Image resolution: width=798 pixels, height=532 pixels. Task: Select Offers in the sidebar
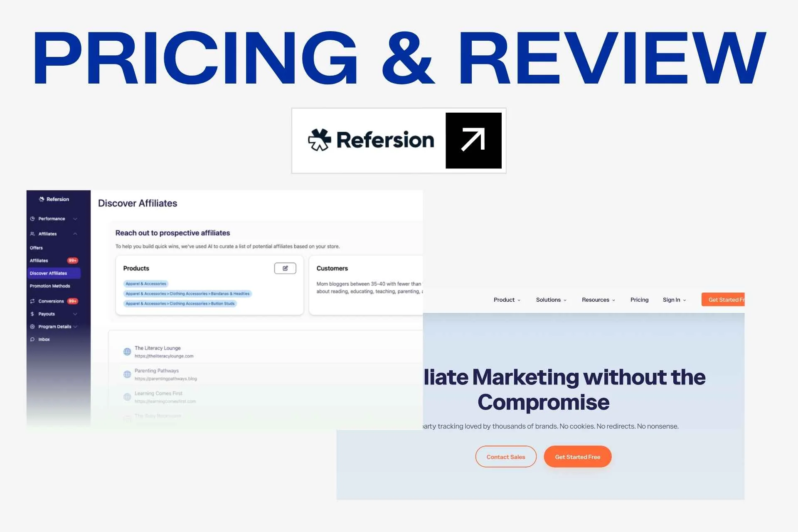click(36, 248)
